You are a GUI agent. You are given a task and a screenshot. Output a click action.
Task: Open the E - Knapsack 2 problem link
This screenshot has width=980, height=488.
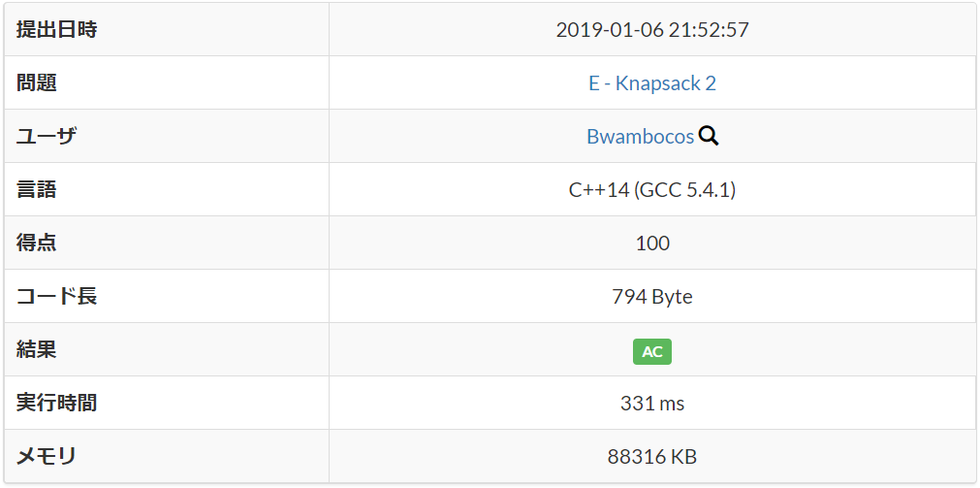(x=651, y=83)
